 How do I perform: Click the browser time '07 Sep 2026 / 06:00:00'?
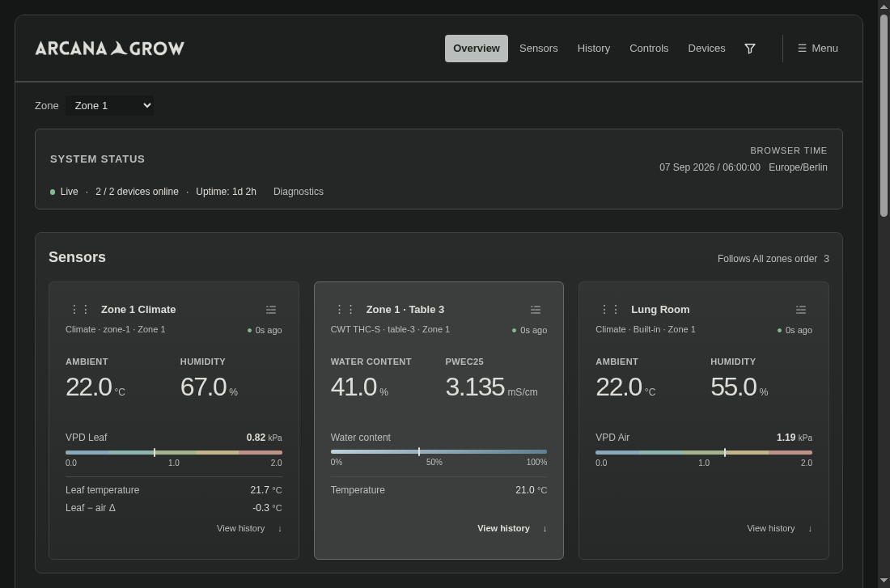[710, 167]
